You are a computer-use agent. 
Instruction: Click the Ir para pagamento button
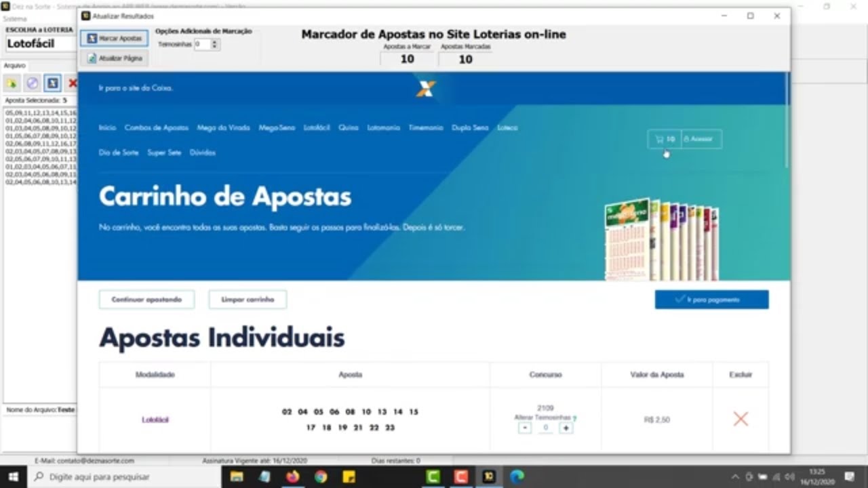711,300
